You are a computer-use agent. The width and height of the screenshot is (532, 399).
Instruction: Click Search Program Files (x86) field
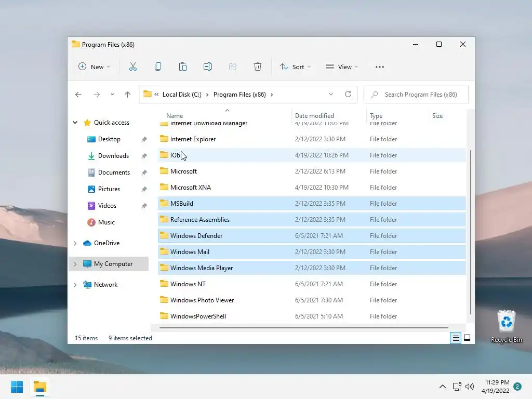click(x=416, y=95)
